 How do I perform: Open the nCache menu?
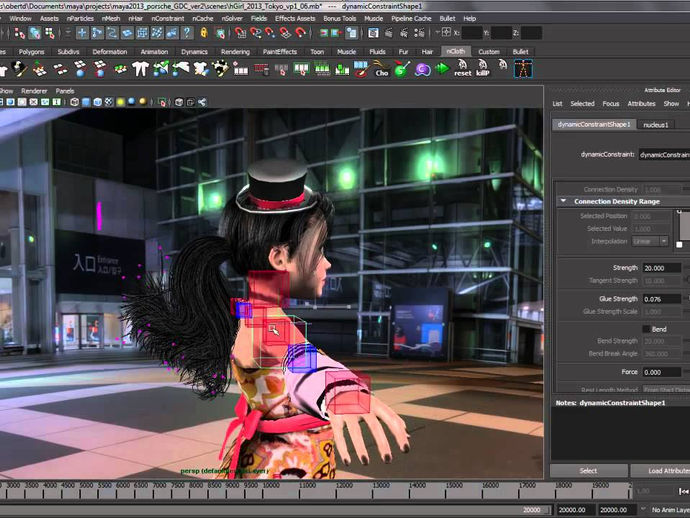(202, 18)
